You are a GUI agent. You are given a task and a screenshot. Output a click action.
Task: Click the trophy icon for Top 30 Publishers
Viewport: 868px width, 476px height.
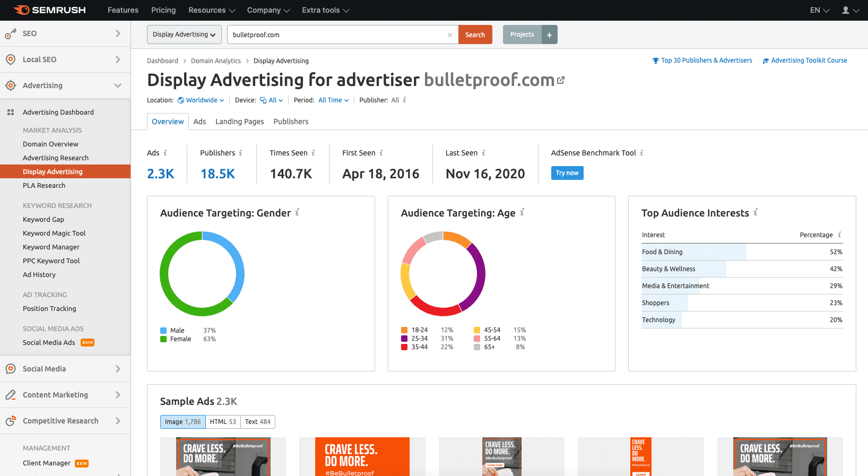656,60
